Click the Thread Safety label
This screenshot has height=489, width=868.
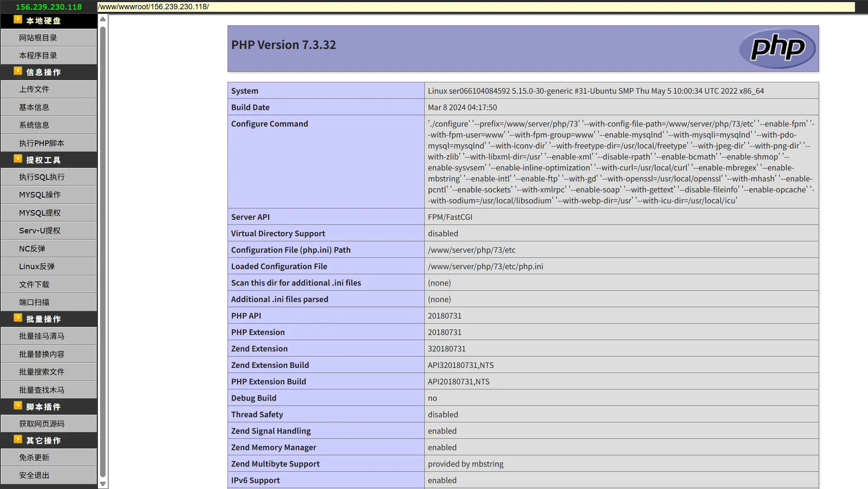pos(257,414)
